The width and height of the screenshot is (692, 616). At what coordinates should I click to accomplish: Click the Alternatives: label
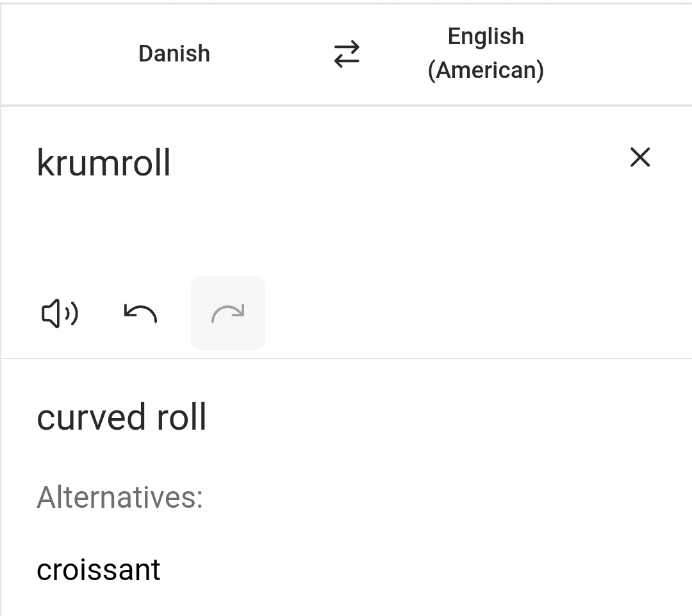point(120,498)
